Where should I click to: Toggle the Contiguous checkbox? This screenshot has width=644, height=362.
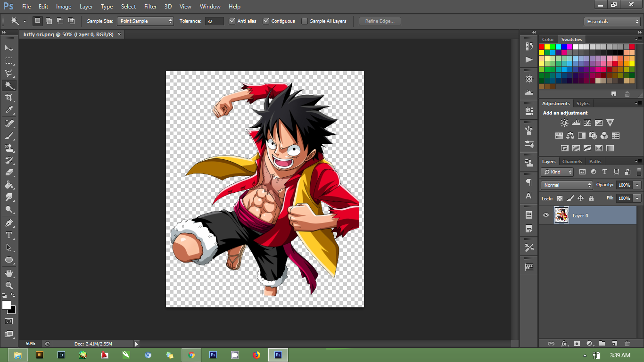click(x=266, y=21)
